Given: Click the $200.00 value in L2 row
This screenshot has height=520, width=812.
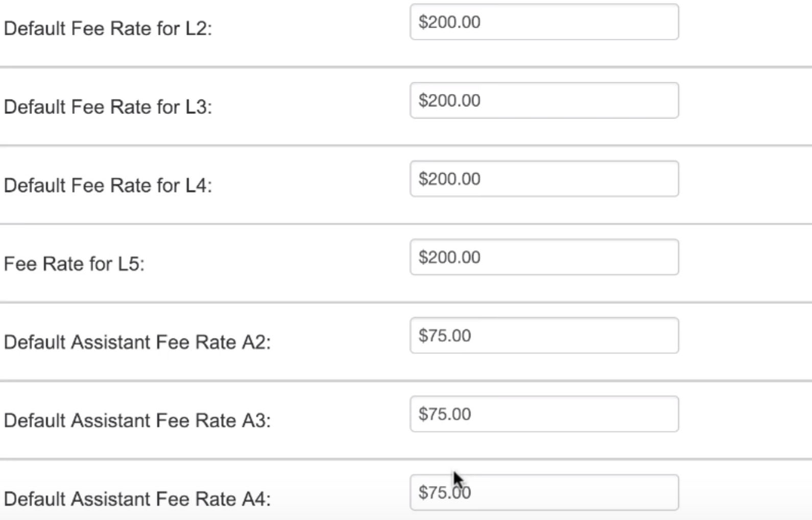Looking at the screenshot, I should coord(449,22).
